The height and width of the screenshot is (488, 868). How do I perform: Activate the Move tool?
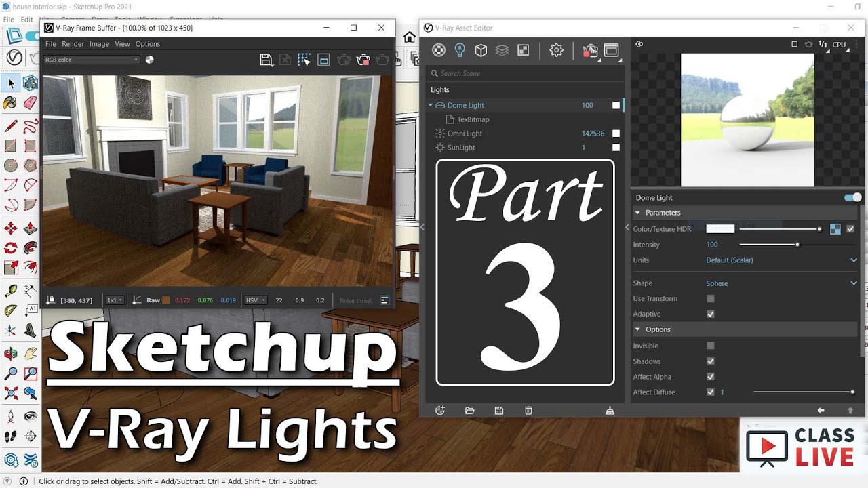pos(11,228)
